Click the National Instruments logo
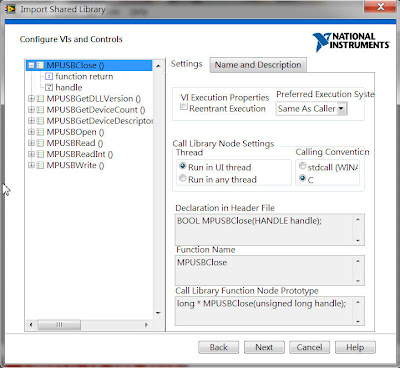This screenshot has width=400, height=368. (351, 42)
